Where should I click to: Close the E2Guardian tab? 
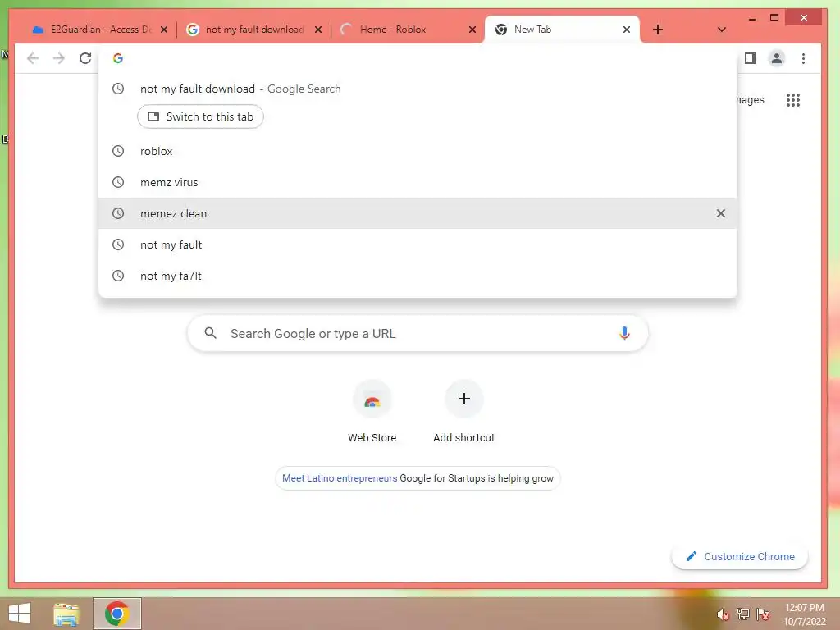coord(164,30)
